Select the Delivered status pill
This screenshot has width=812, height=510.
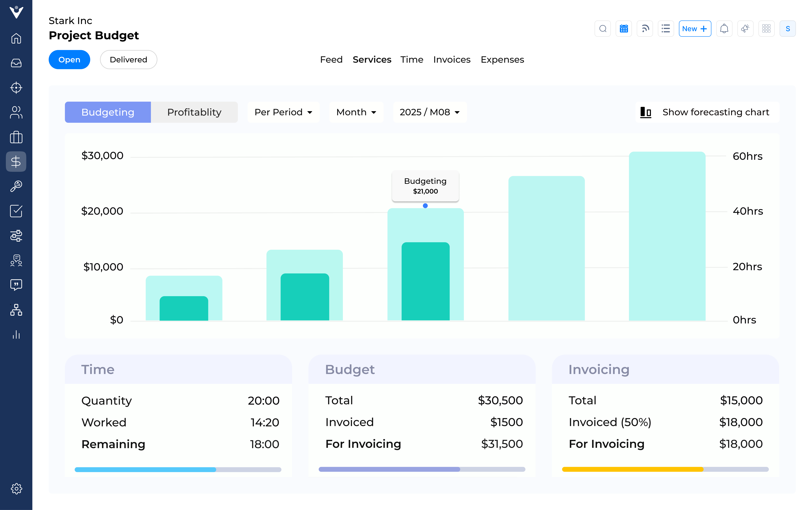pyautogui.click(x=128, y=59)
